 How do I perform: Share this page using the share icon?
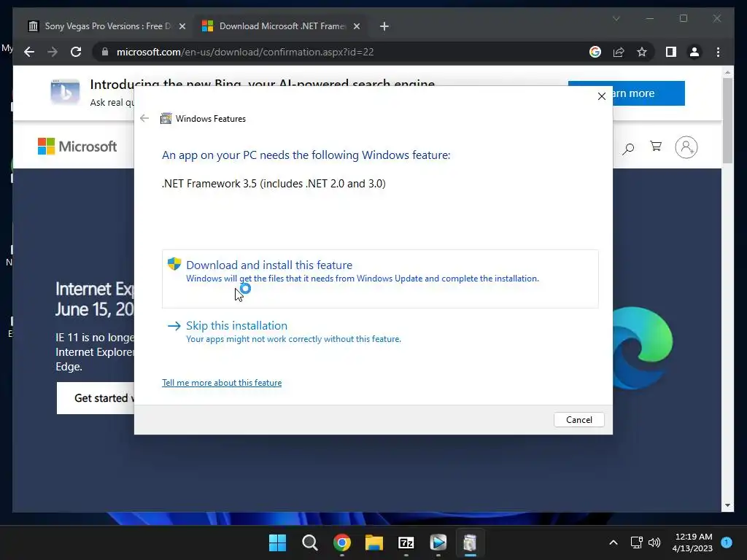tap(619, 52)
